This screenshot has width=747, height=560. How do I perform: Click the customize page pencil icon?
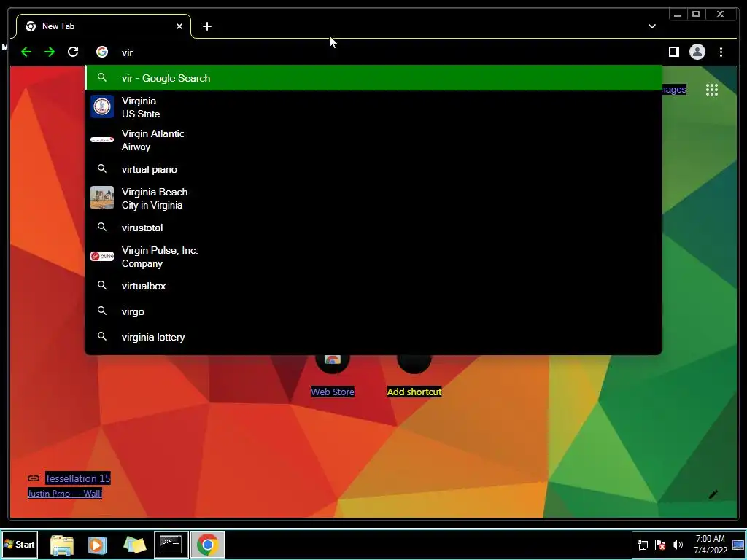pyautogui.click(x=713, y=494)
